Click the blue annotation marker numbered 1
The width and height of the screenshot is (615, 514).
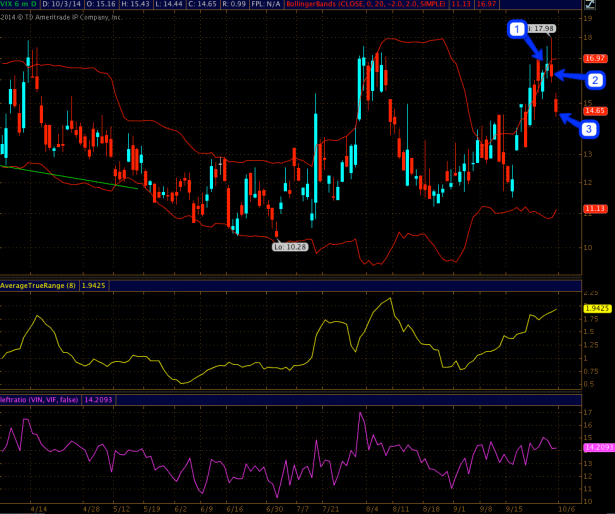click(x=517, y=31)
